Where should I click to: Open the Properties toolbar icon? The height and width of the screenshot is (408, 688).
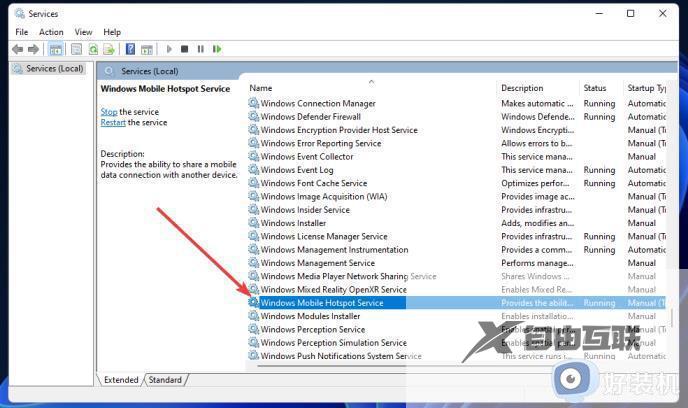coord(76,49)
